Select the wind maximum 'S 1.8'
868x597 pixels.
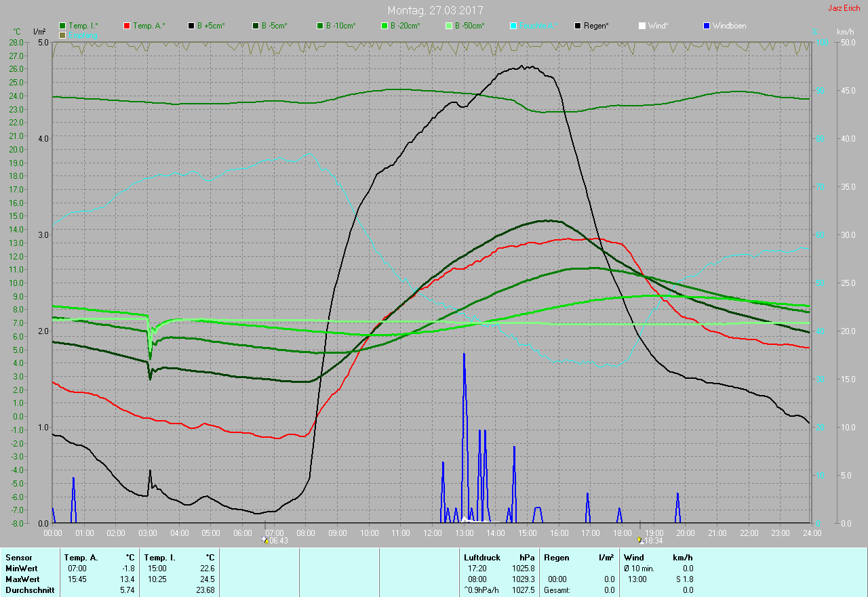pos(684,579)
